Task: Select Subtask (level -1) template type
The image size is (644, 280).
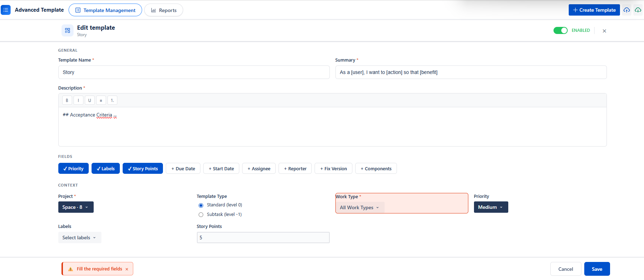Action: click(201, 215)
